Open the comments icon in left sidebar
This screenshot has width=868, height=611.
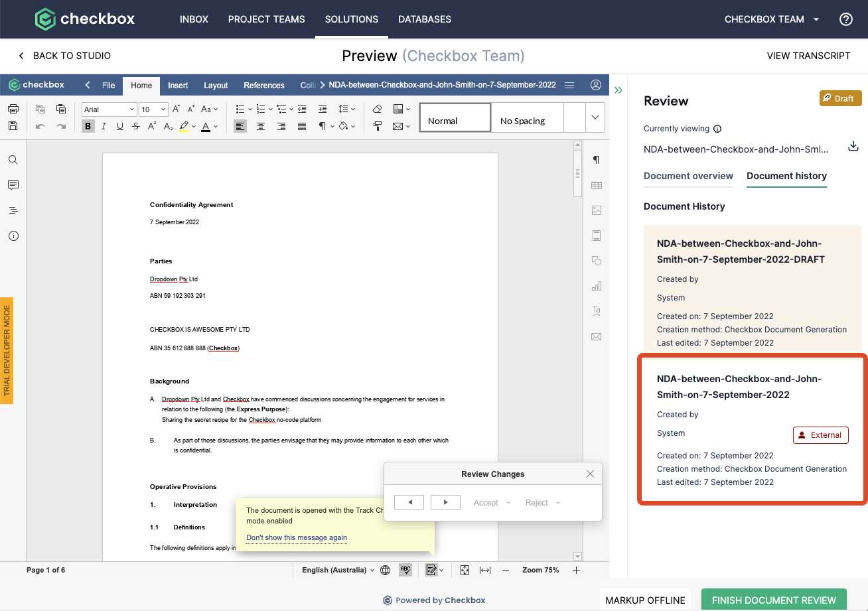[x=13, y=185]
